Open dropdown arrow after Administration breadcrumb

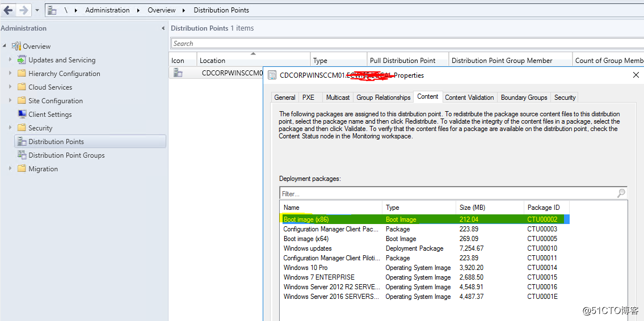(138, 10)
